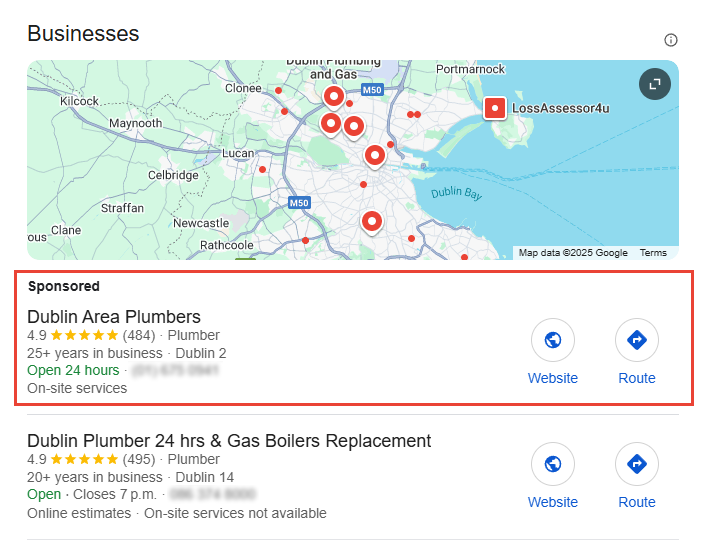
Task: Select the LossAssessor4u square map marker
Action: (495, 107)
